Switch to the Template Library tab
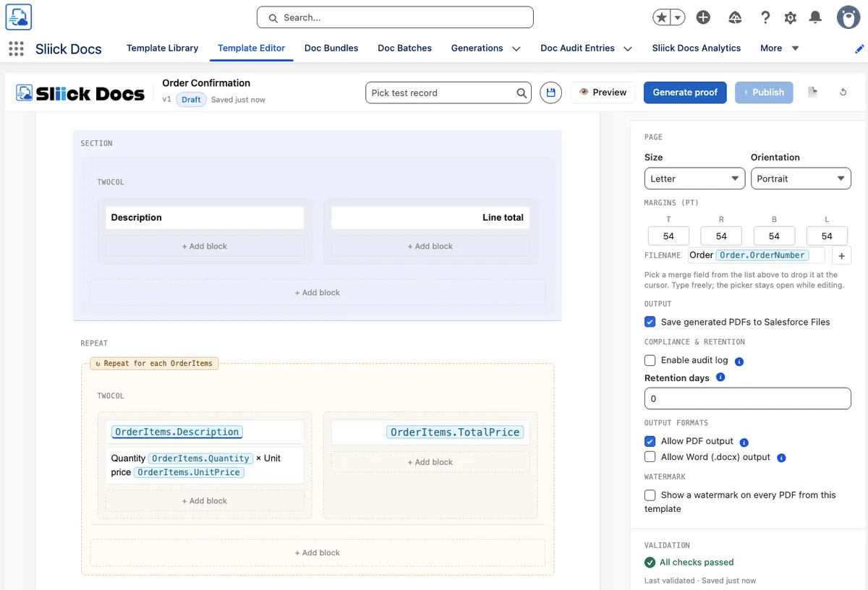 (x=162, y=48)
